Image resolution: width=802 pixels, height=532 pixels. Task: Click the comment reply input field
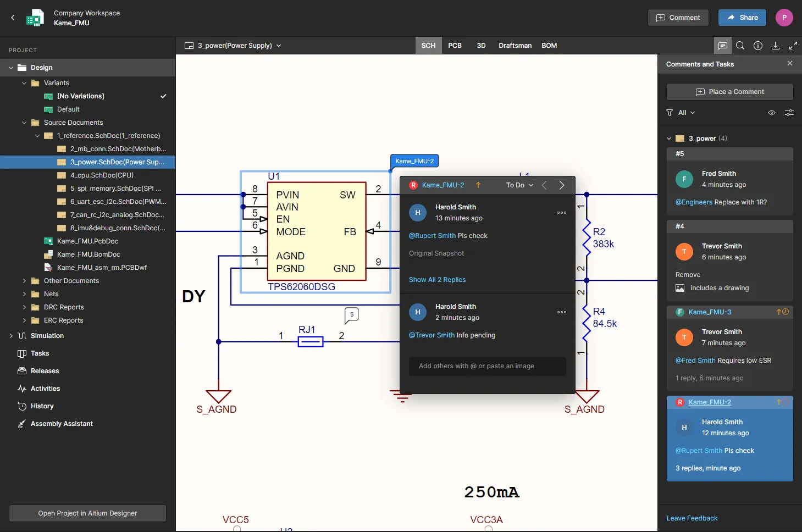click(487, 366)
